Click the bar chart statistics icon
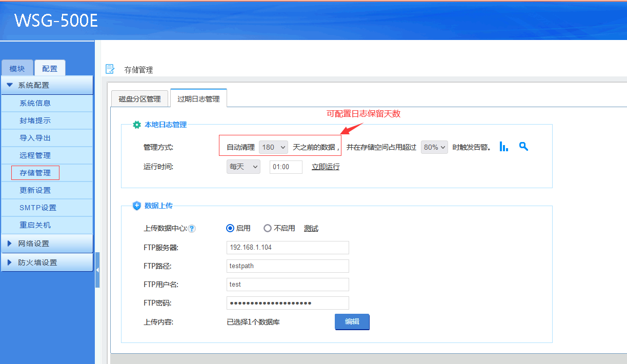This screenshot has width=627, height=364. pos(504,147)
